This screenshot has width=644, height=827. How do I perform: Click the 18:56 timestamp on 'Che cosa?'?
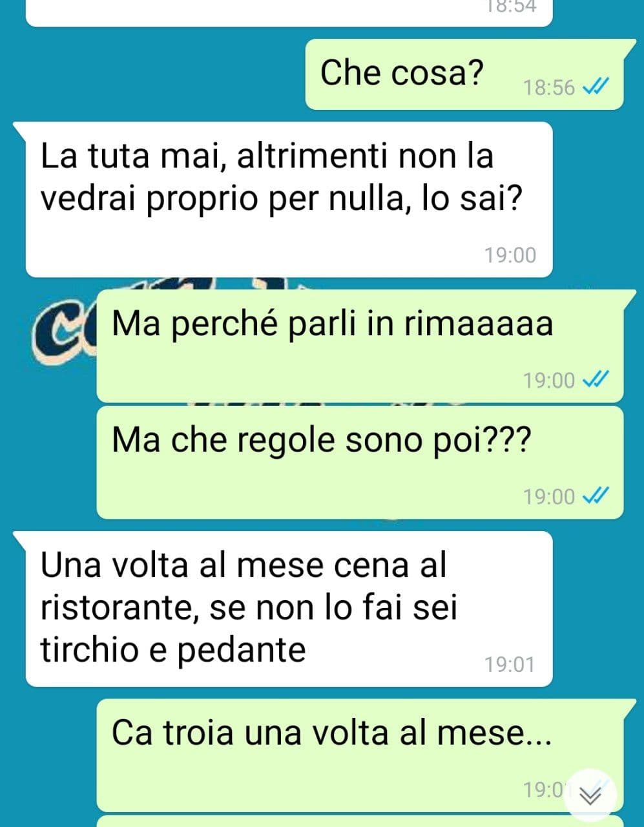point(548,87)
